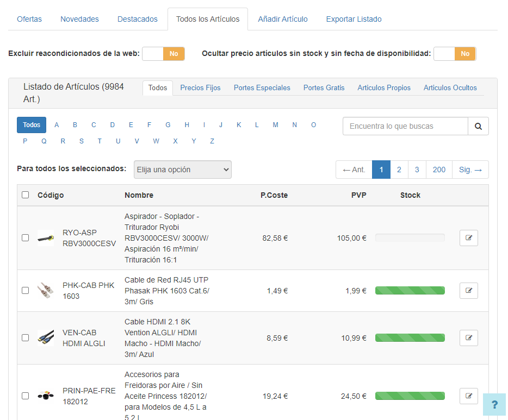Viewport: 508px width, 420px height.
Task: Click the Ryobi aspirador product image
Action: pyautogui.click(x=46, y=238)
